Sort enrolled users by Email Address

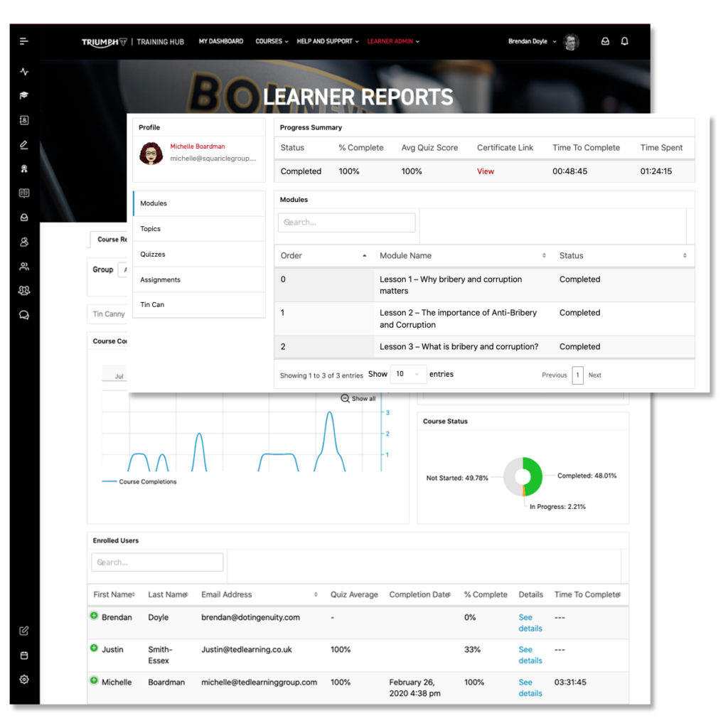[259, 595]
